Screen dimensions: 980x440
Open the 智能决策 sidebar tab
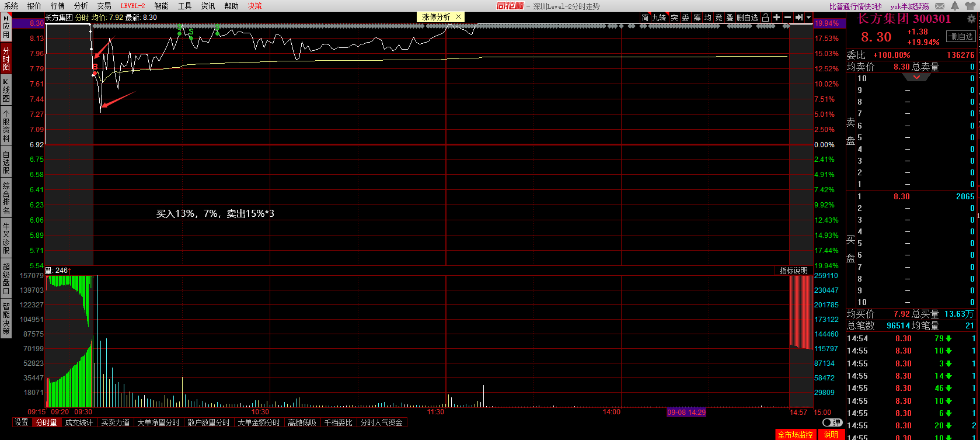6,318
